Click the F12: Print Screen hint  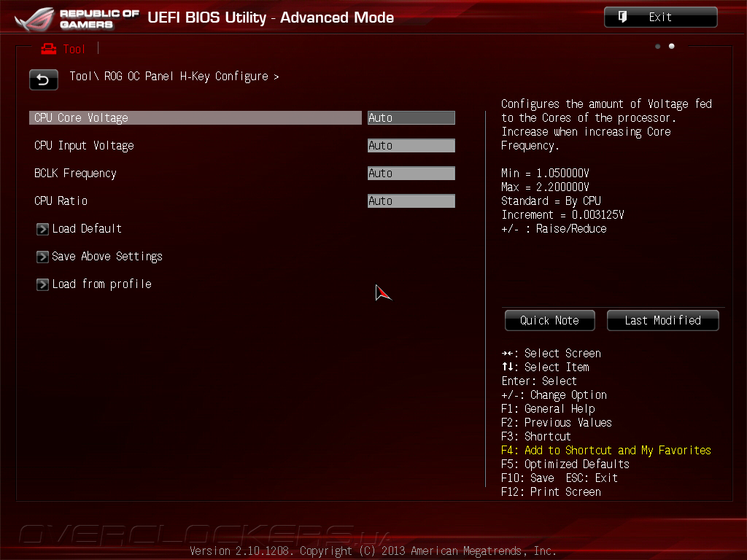(551, 492)
